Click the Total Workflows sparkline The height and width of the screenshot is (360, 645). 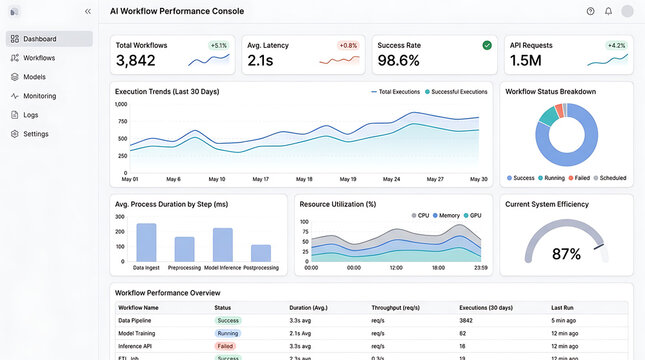pos(209,60)
